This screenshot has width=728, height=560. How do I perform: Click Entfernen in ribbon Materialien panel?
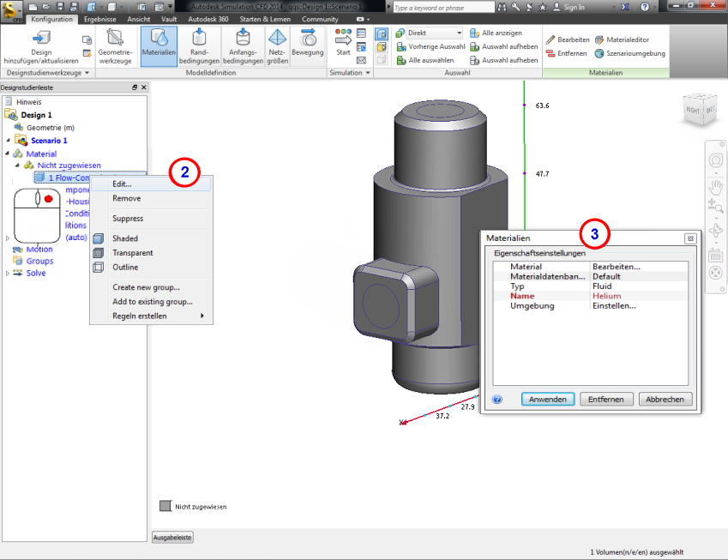(567, 53)
